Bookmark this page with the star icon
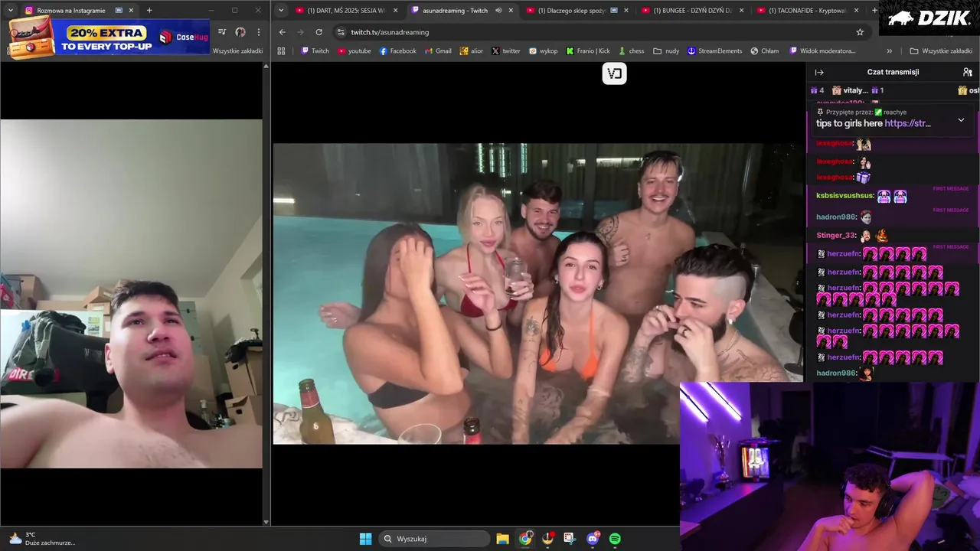This screenshot has height=551, width=980. 860,32
